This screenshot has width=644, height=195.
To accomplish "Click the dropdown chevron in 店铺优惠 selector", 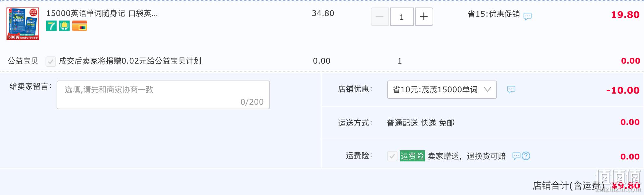I will (487, 89).
